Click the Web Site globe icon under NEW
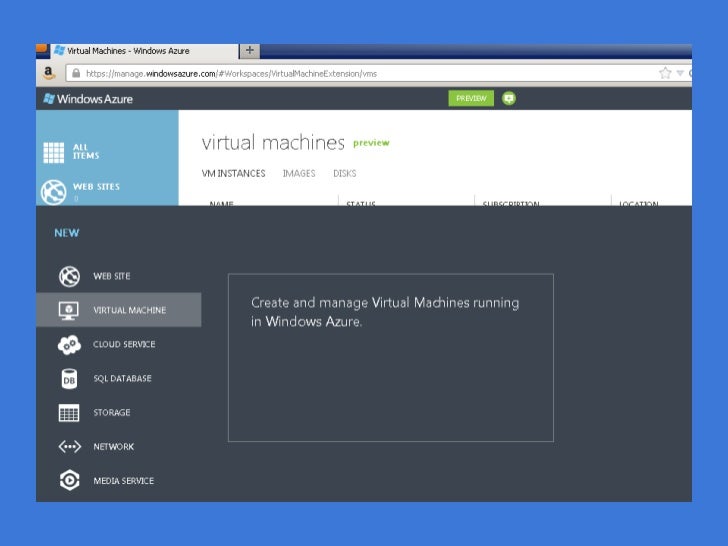 point(69,276)
